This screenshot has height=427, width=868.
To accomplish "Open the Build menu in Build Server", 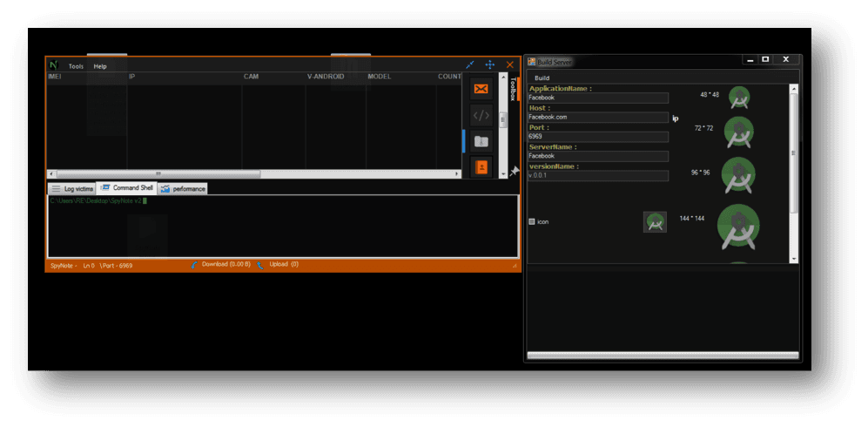I will coord(542,78).
